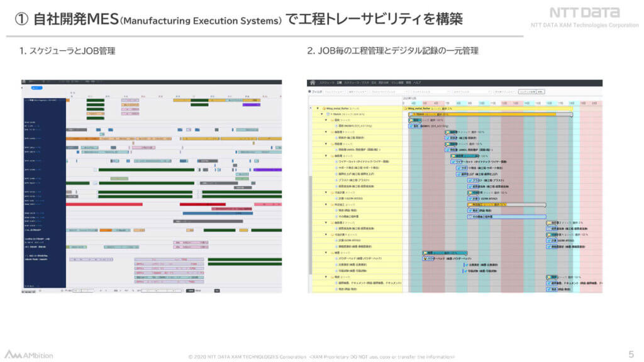
Task: Select the パウダーベッド row in the tree
Action: [357, 258]
